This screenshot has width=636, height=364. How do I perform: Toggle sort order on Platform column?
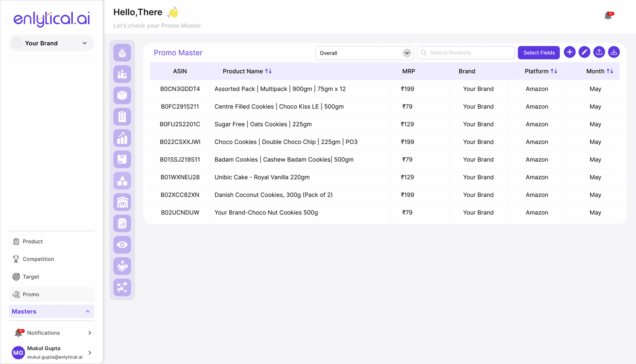pos(554,71)
